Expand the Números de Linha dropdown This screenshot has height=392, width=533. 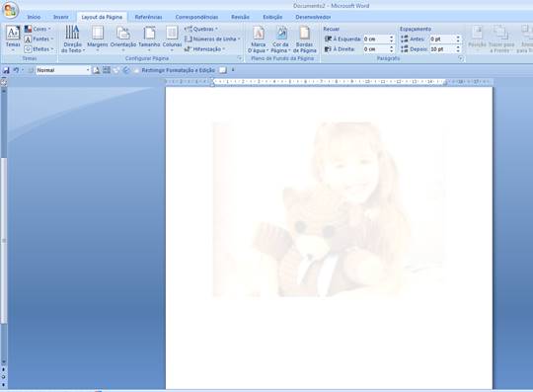point(212,39)
